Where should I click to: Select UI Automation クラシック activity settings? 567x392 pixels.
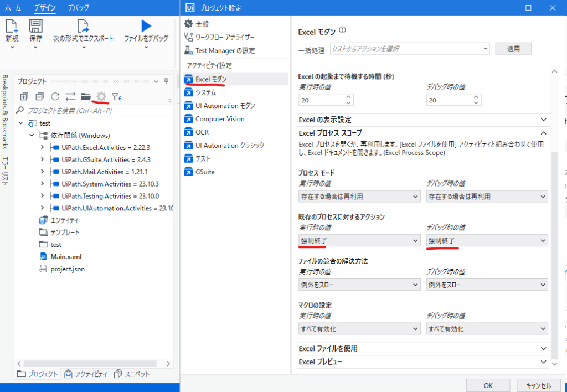pos(235,146)
